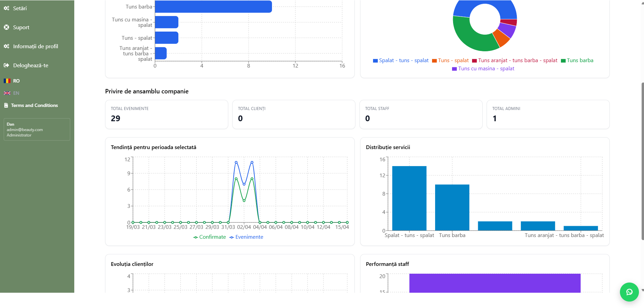Screen dimensions: 644x308
Task: Toggle the Spalat - tuns - spalat legend entry
Action: [401, 60]
